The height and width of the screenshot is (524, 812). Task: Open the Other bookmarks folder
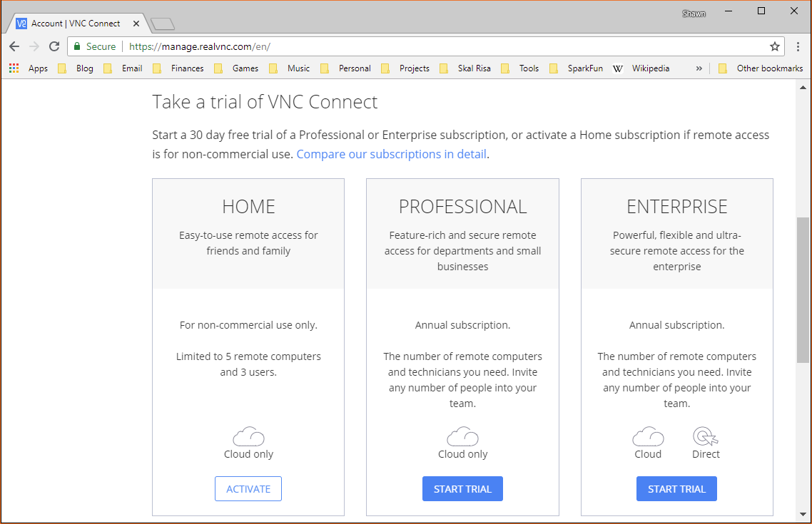pyautogui.click(x=761, y=68)
